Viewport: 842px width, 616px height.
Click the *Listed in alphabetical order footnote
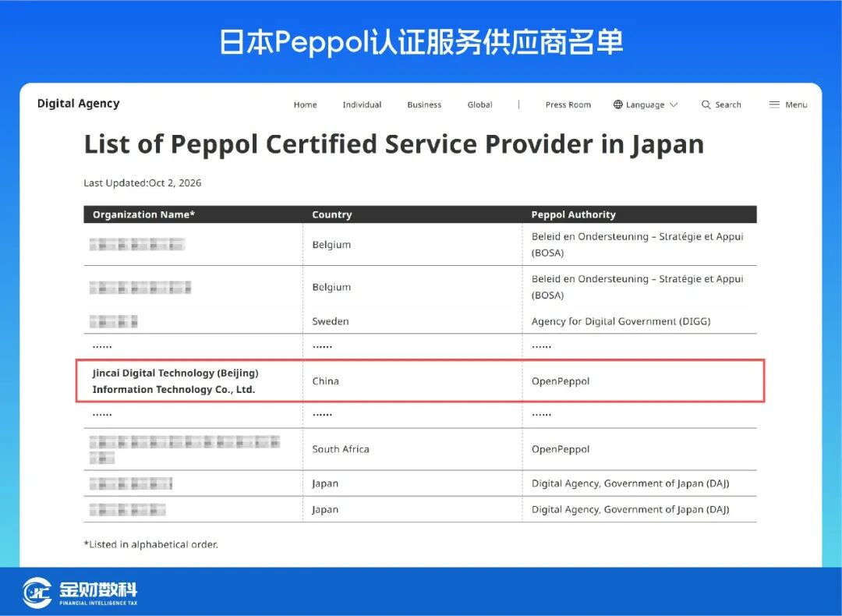(x=151, y=544)
